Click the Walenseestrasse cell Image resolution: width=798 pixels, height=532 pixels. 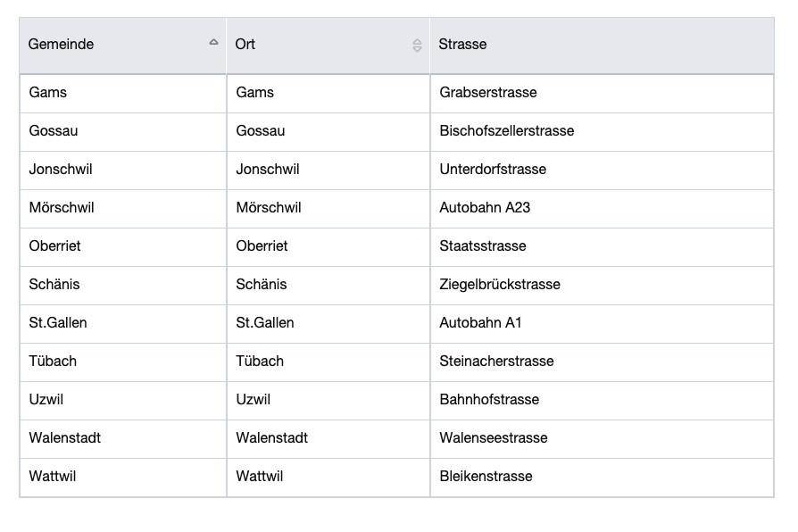point(494,438)
